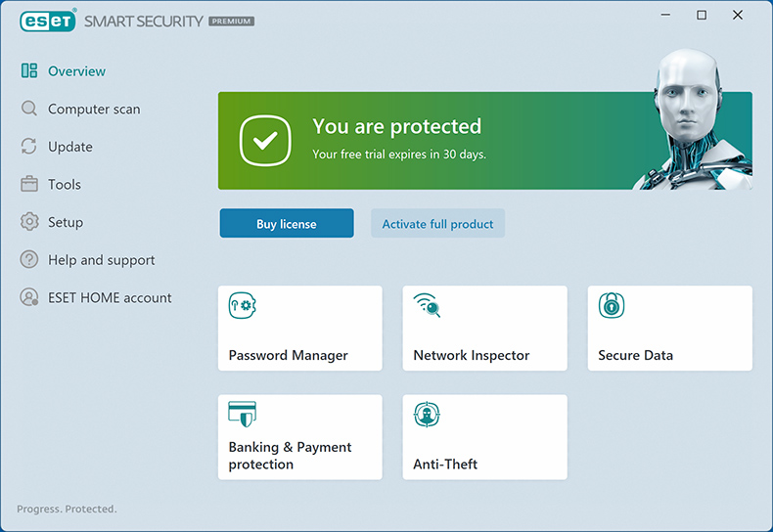Click the Secure Data padlock icon

click(612, 305)
